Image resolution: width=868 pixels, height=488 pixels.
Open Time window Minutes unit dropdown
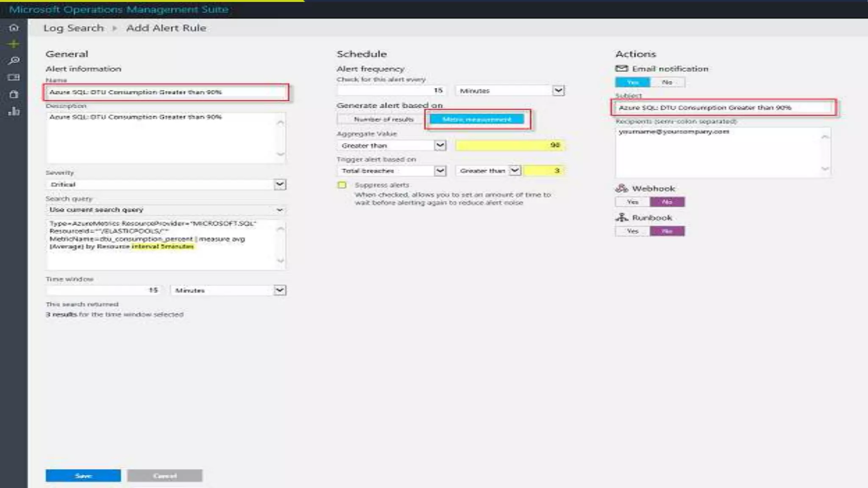(228, 290)
